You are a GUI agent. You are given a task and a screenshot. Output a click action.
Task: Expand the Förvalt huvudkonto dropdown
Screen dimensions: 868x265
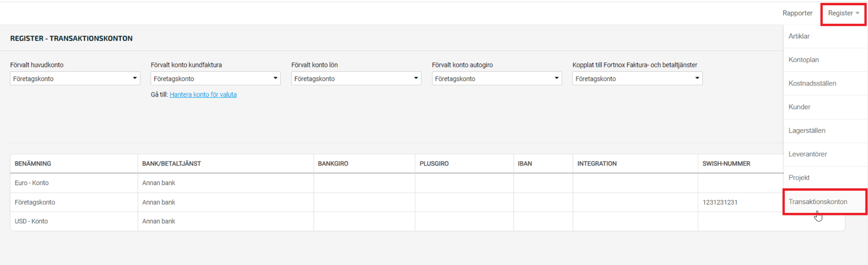click(75, 78)
